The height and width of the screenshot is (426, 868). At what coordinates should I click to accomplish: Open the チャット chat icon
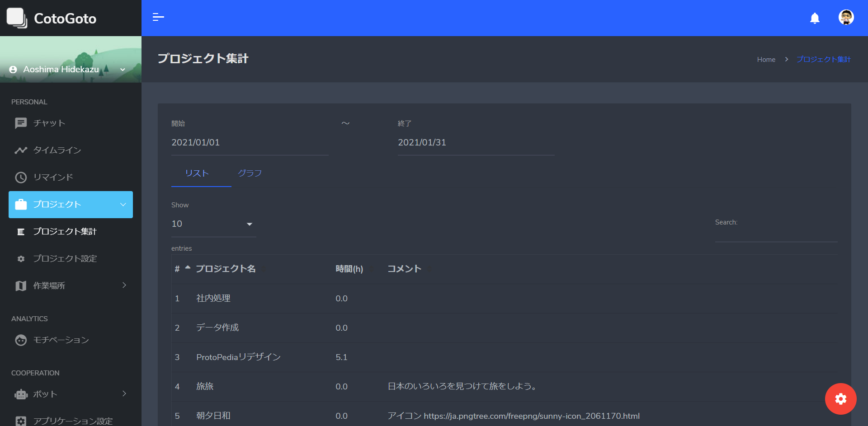21,123
